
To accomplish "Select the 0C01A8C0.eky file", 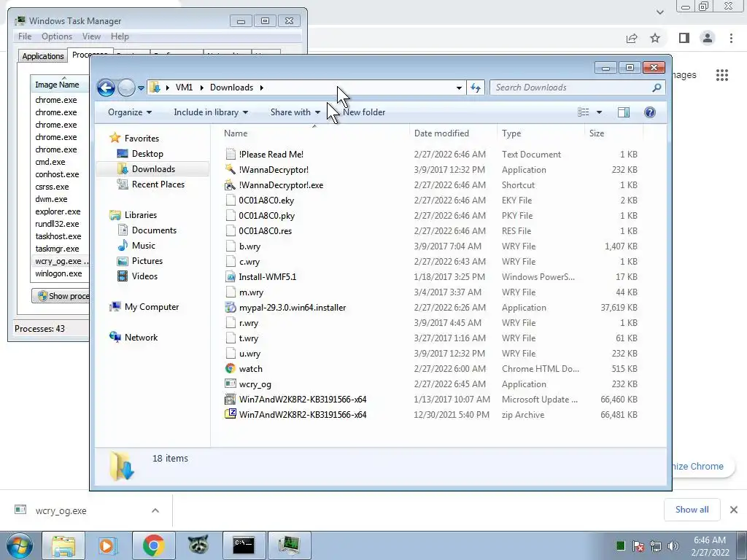I will pos(266,201).
